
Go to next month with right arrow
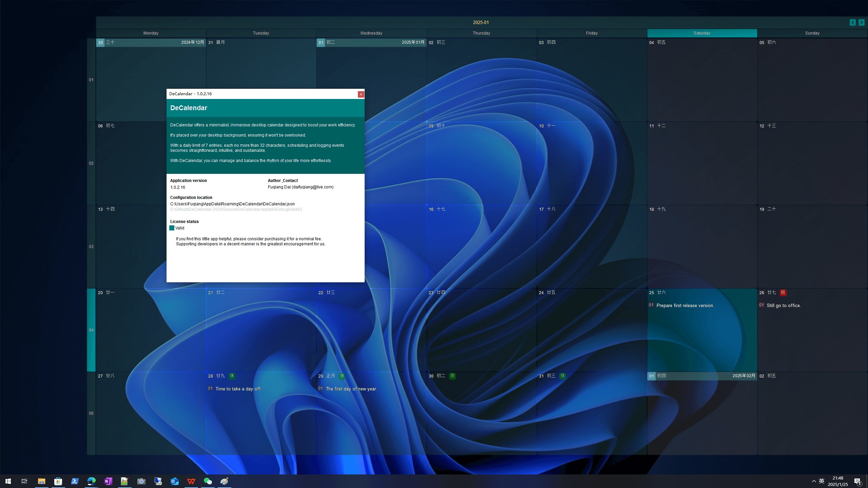pos(861,22)
